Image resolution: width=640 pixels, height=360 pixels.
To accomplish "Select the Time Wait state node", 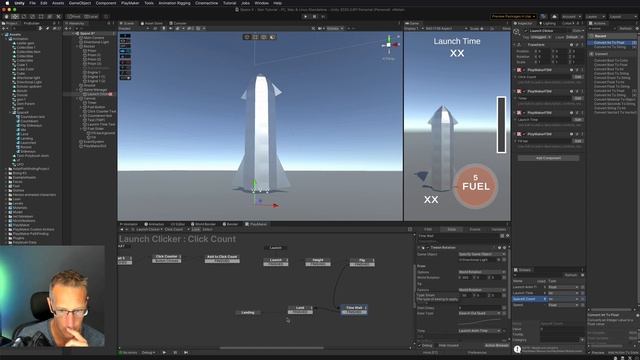I will click(x=354, y=309).
